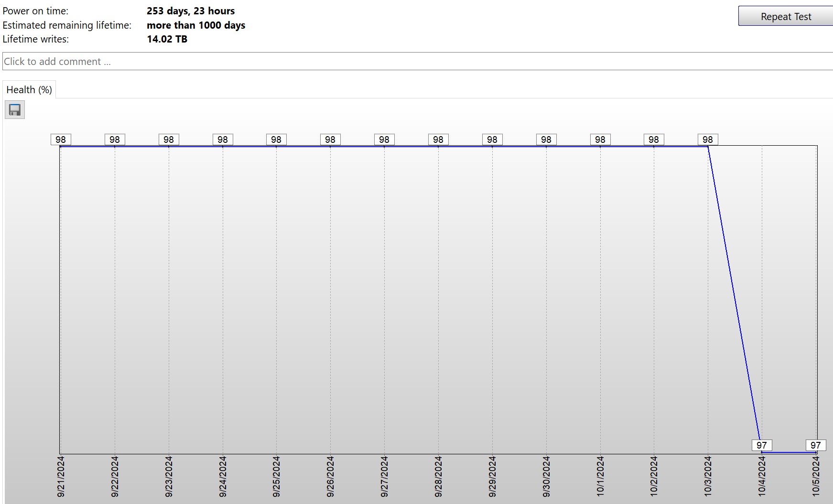Click the Estimated remaining lifetime label

pos(67,25)
